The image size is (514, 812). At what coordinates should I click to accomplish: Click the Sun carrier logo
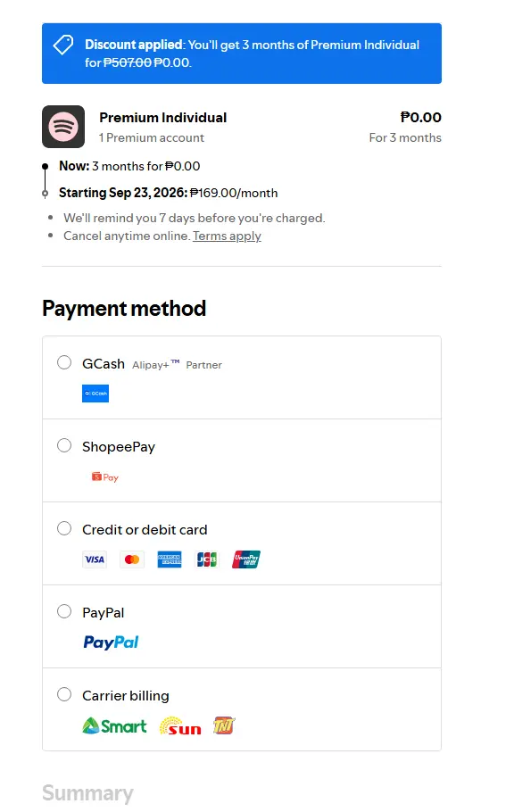coord(180,726)
